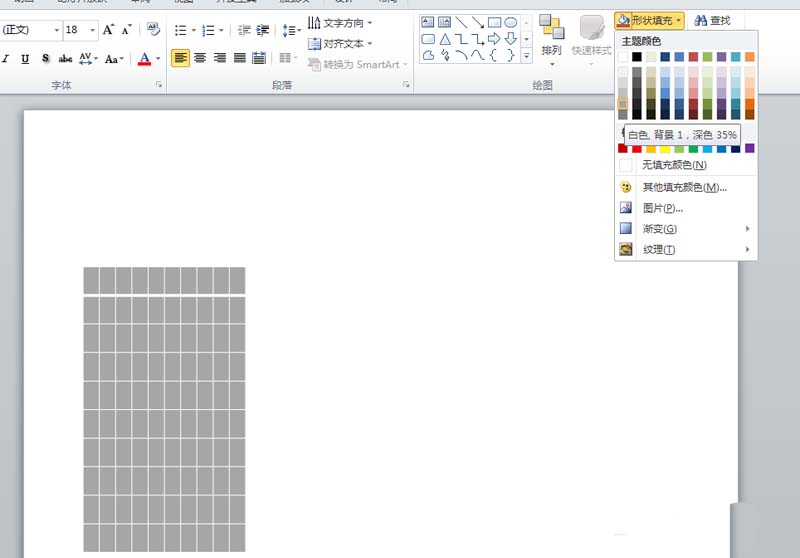Screen dimensions: 800x558
Task: Select rectangle shape in gallery
Action: click(x=494, y=22)
